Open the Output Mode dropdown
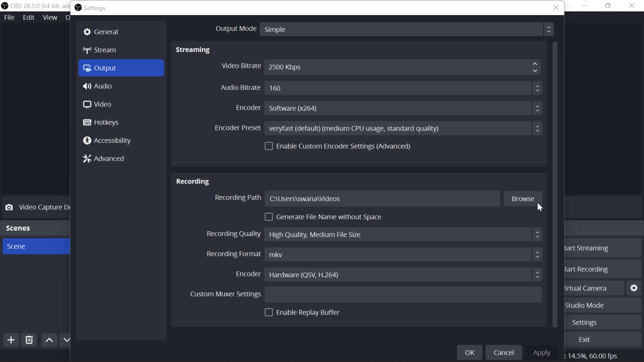 pos(548,29)
